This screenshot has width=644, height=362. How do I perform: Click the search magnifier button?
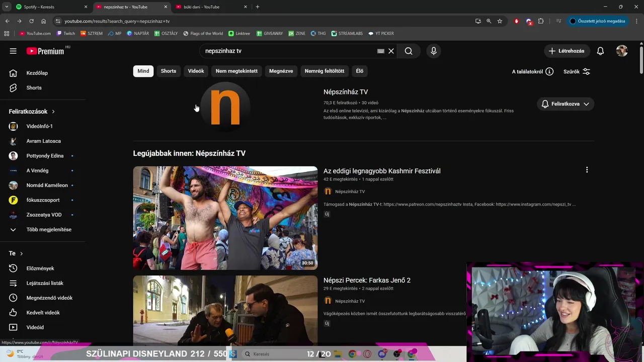pyautogui.click(x=409, y=51)
